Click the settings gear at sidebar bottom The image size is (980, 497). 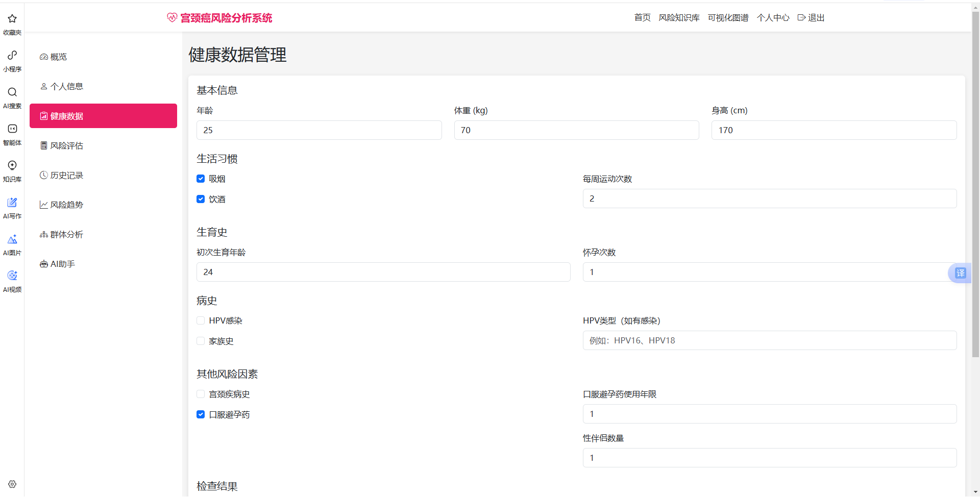click(12, 484)
